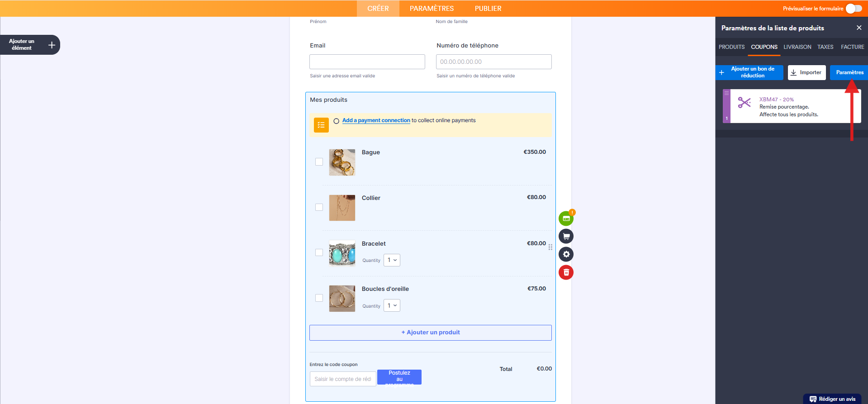
Task: Select the Collier product checkbox
Action: click(319, 207)
